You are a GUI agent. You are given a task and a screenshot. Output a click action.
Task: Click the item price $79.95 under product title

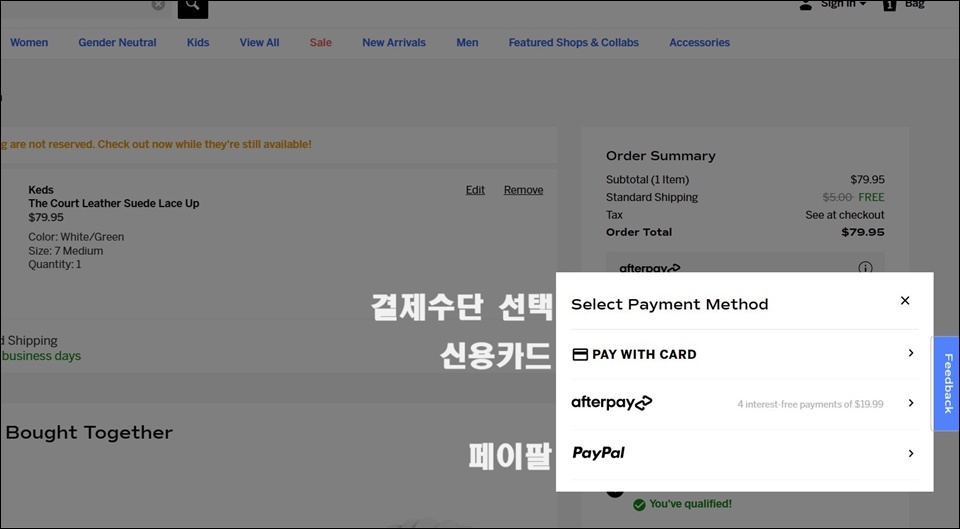tap(45, 217)
